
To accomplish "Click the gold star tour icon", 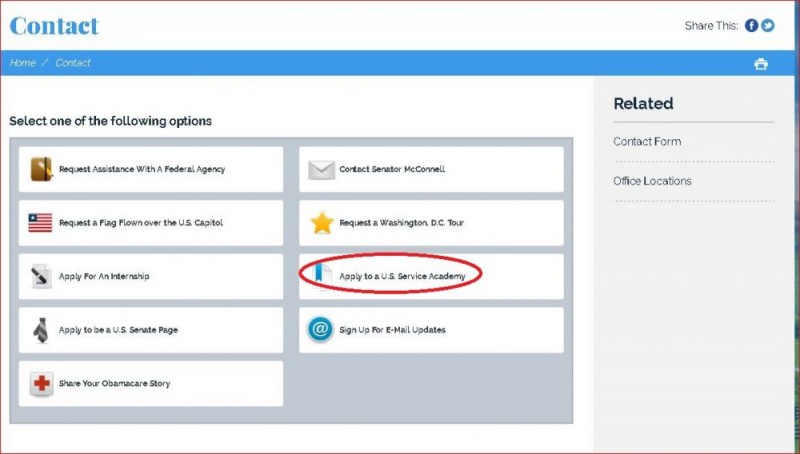I will click(321, 223).
